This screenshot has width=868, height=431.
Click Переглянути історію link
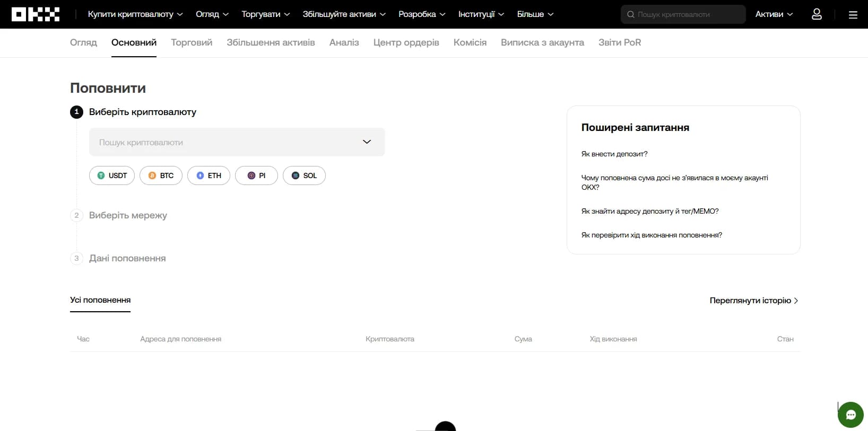click(754, 301)
